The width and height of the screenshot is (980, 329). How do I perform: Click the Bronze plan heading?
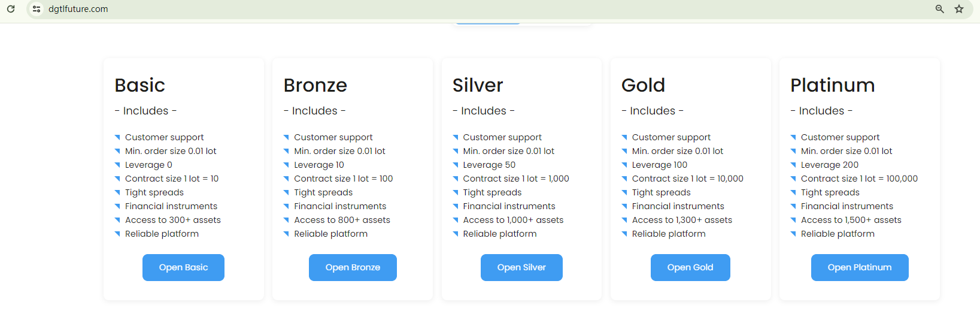(x=315, y=85)
